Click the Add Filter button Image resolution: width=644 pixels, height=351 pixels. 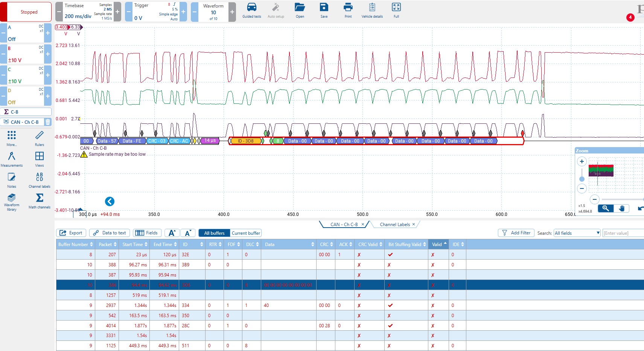click(x=516, y=233)
